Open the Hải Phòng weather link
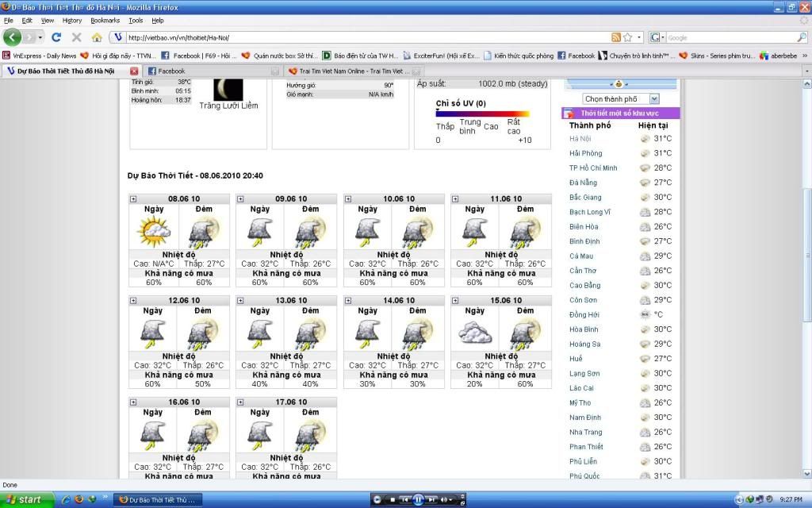 tap(586, 153)
